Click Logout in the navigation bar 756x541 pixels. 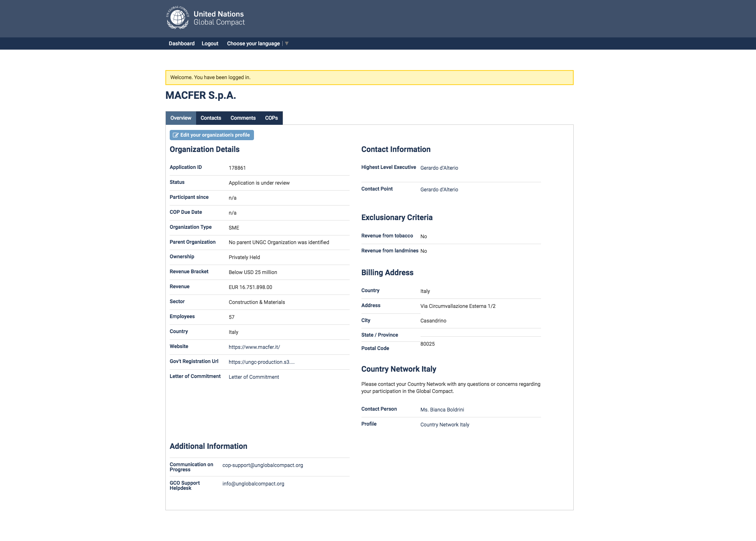tap(210, 43)
